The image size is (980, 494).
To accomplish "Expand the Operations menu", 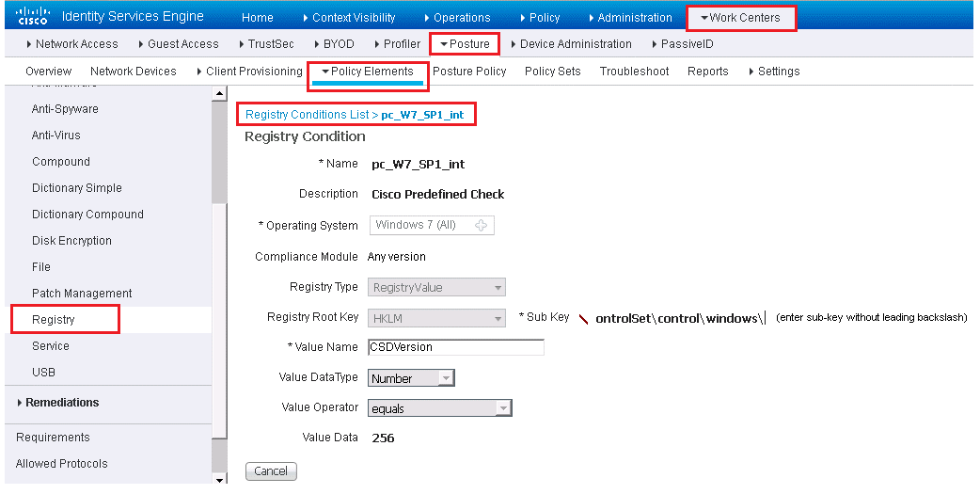I will click(x=457, y=18).
